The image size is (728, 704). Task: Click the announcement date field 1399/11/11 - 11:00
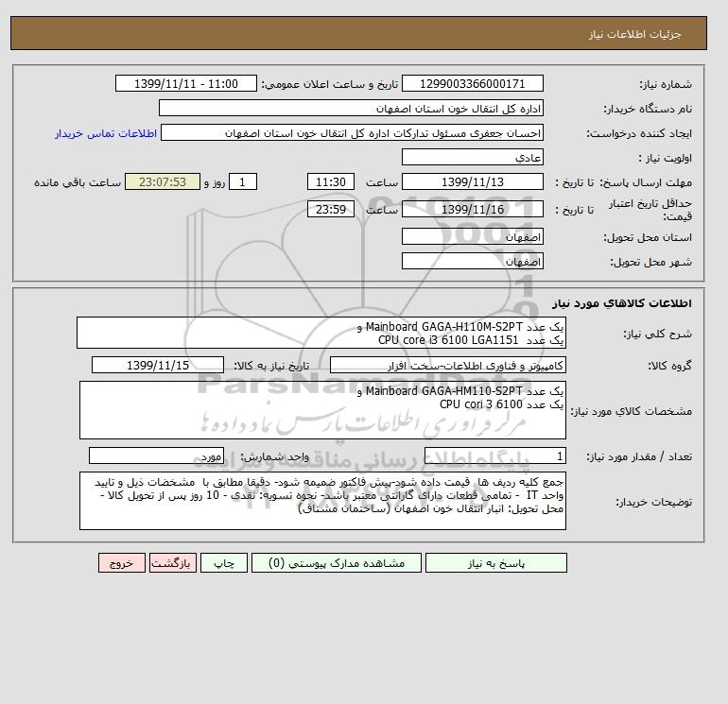(185, 83)
